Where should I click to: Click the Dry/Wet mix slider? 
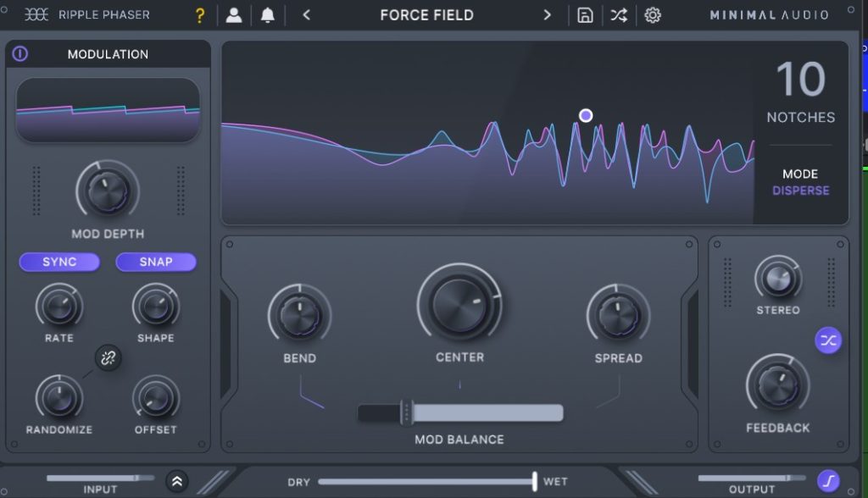click(x=426, y=482)
